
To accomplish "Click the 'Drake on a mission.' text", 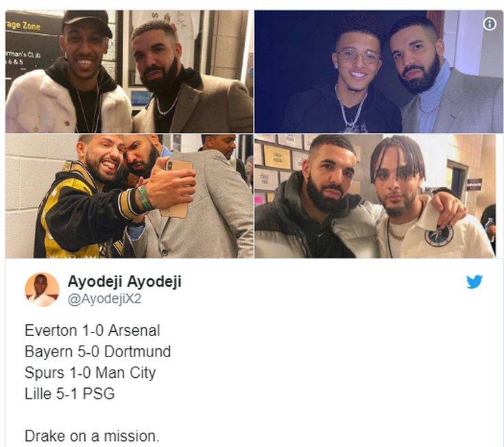I will coord(92,435).
